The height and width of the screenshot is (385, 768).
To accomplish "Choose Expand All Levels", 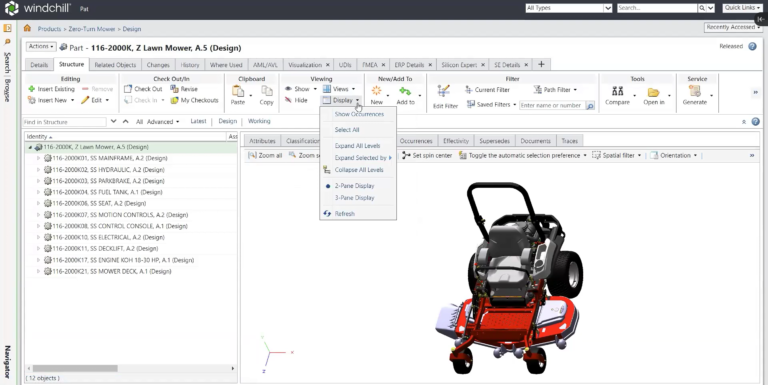I will [x=358, y=145].
